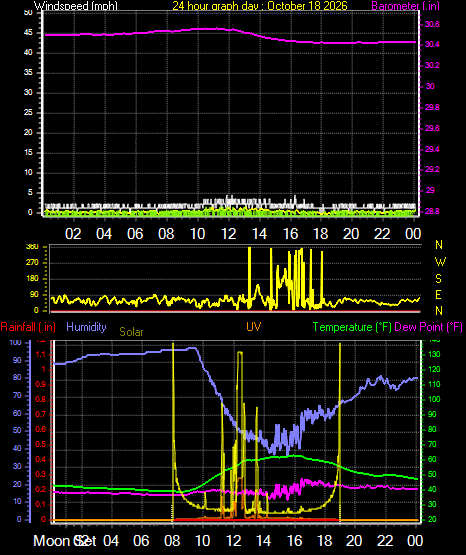Select the 15 mark on the windspeed axis
Viewport: 466px width, 555px height.
pos(28,153)
